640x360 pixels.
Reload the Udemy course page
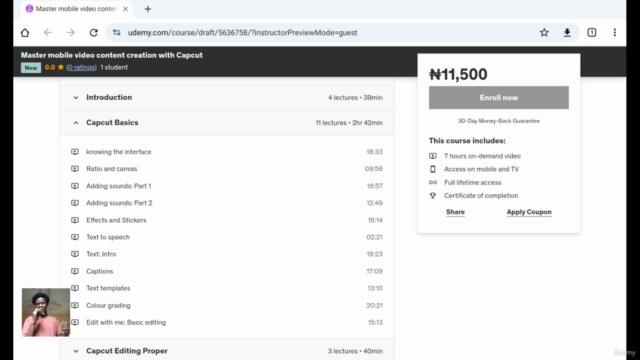(x=93, y=33)
